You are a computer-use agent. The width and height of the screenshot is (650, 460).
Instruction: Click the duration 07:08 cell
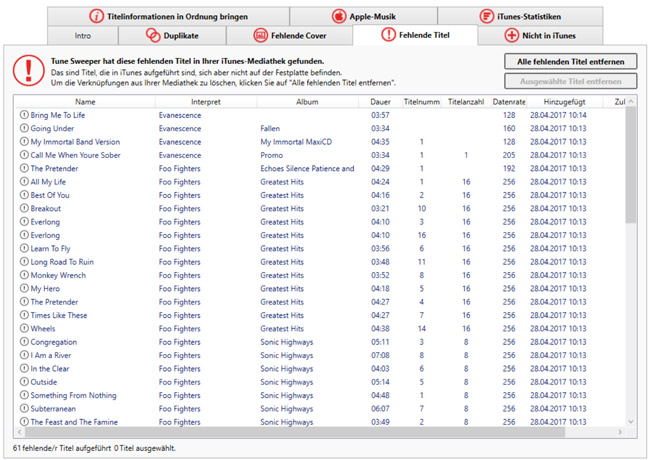coord(380,355)
